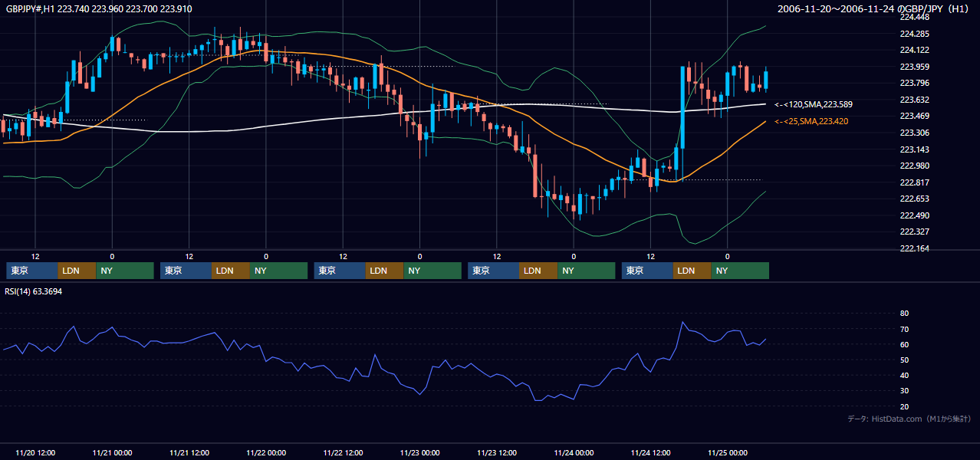Click the 222.980 price axis label
This screenshot has height=460, width=980.
915,166
